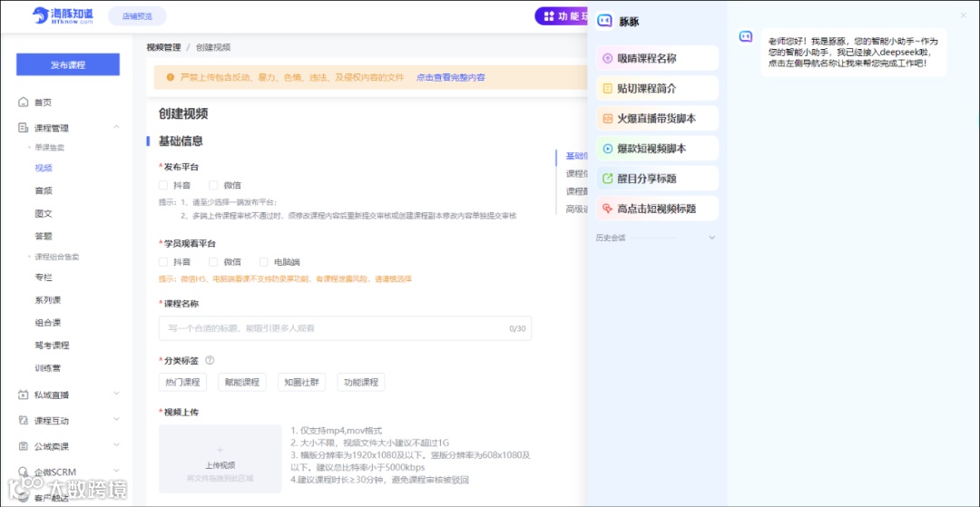Viewport: 980px width, 507px height.
Task: Click the 高点击短视频标题 icon
Action: 607,209
